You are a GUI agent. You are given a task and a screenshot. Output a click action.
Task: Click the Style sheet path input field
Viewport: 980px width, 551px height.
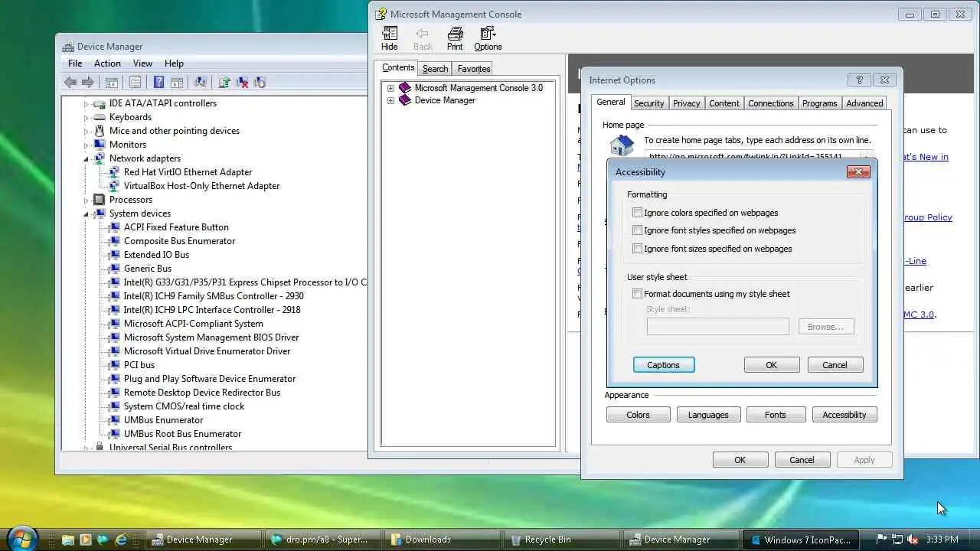click(x=718, y=327)
